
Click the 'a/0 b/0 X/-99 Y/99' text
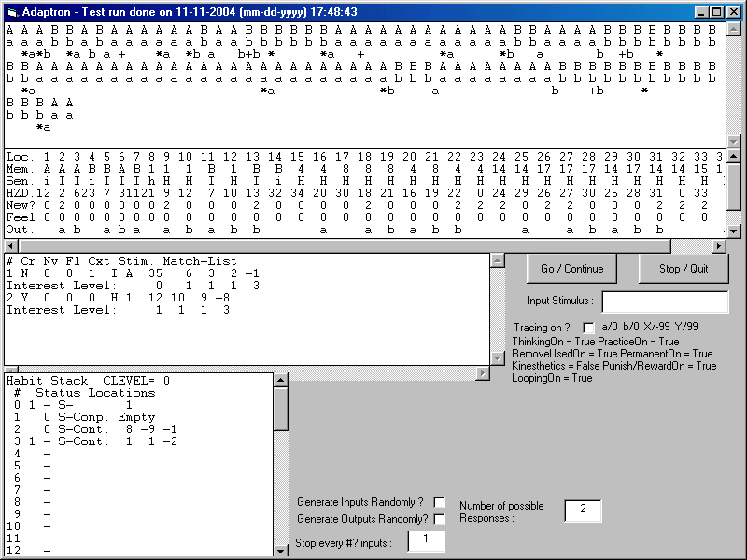pyautogui.click(x=650, y=327)
